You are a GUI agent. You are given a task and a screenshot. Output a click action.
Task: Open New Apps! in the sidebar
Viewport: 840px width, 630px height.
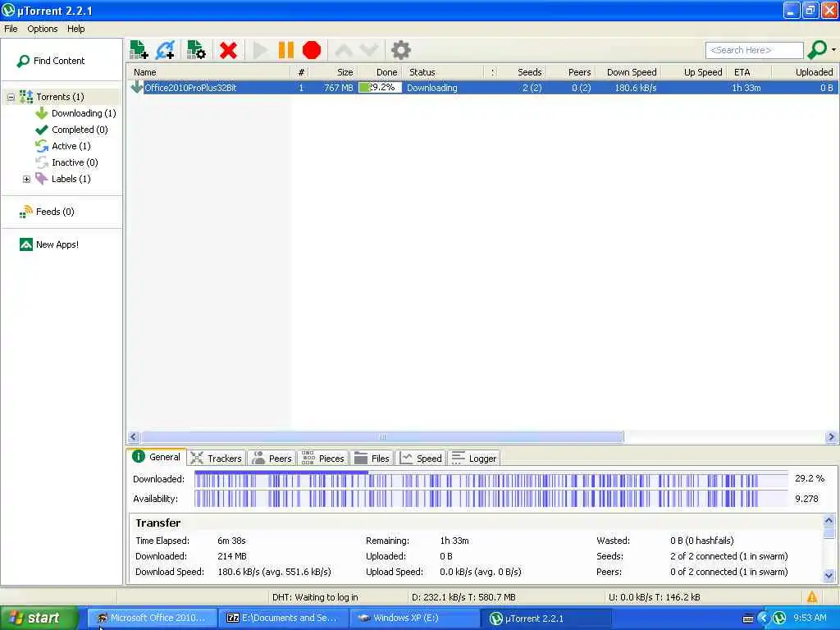(49, 244)
